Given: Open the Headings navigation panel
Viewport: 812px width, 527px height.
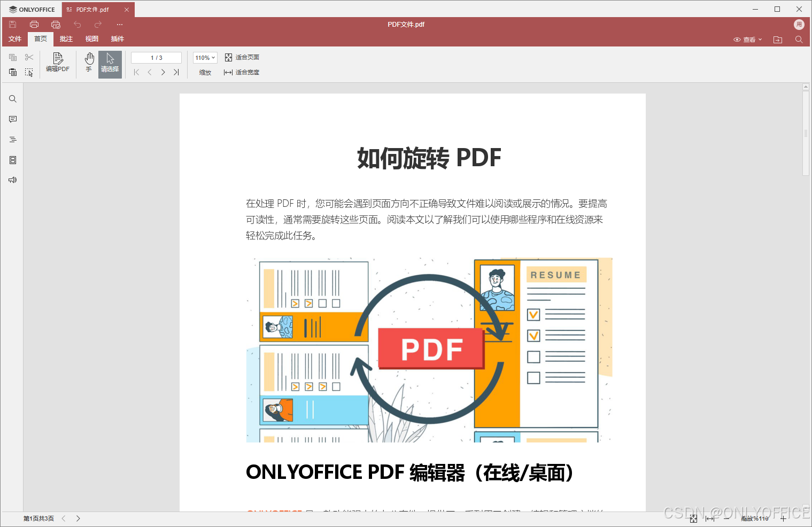Looking at the screenshot, I should click(13, 139).
